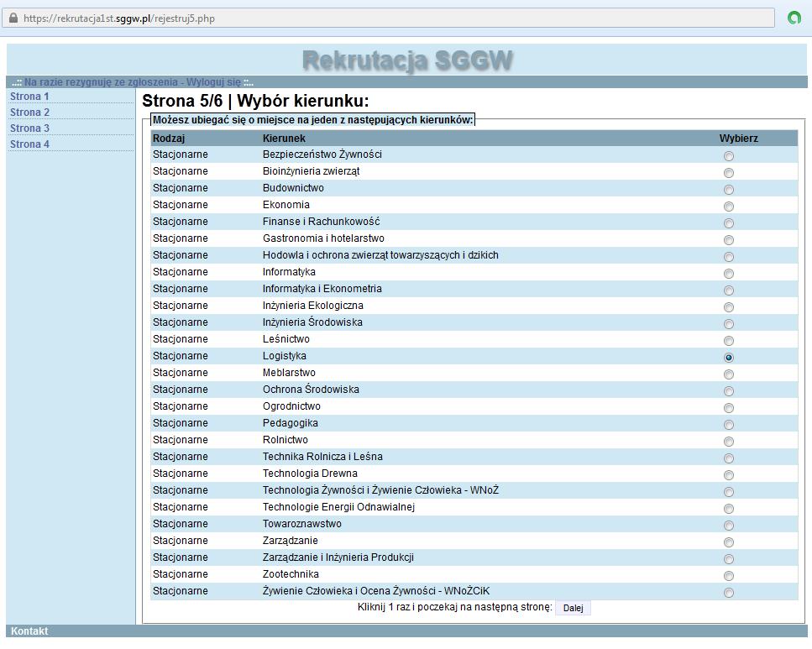Click the browser address bar URL field
This screenshot has height=649, width=812.
click(389, 18)
